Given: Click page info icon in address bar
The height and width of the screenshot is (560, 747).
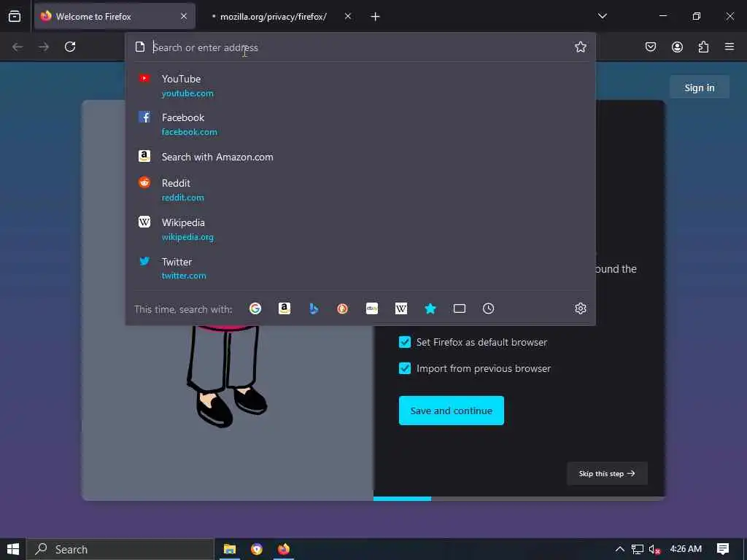Looking at the screenshot, I should tap(140, 47).
